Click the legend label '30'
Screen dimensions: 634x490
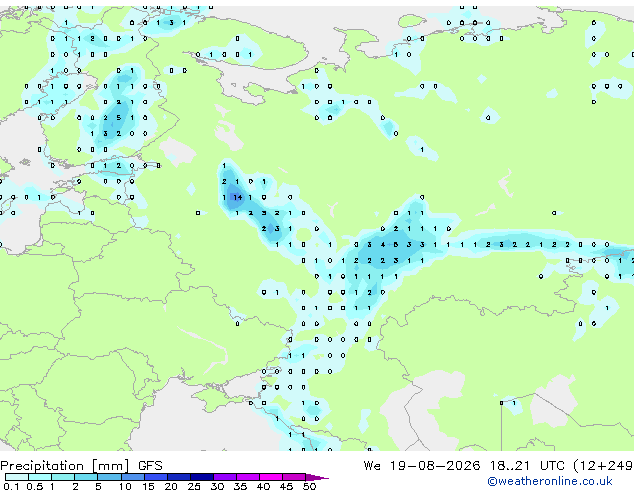point(217,486)
